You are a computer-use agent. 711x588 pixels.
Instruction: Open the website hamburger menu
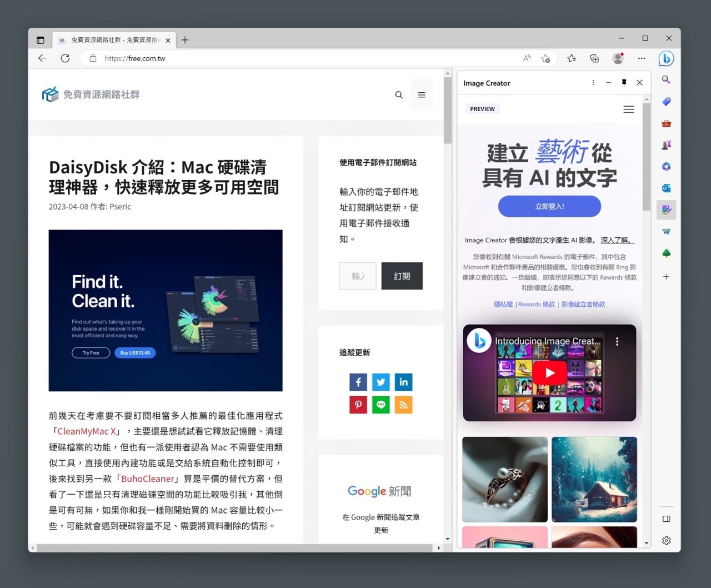click(x=422, y=95)
